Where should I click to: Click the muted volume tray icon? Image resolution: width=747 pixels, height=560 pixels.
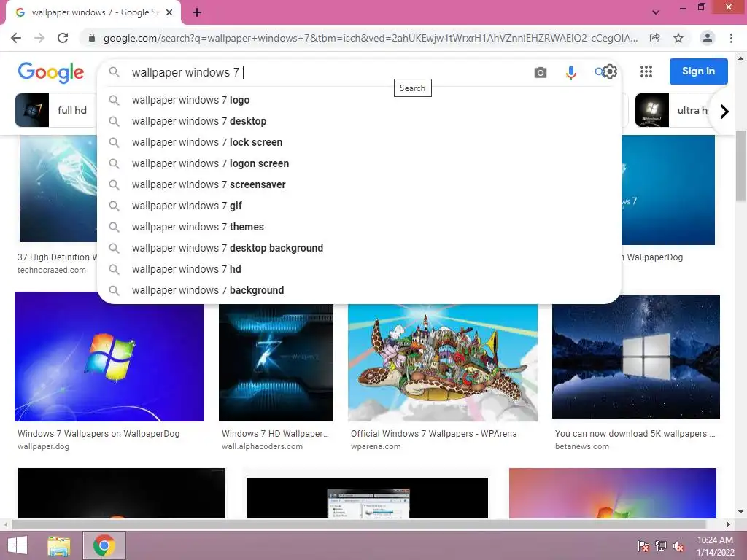tap(678, 545)
